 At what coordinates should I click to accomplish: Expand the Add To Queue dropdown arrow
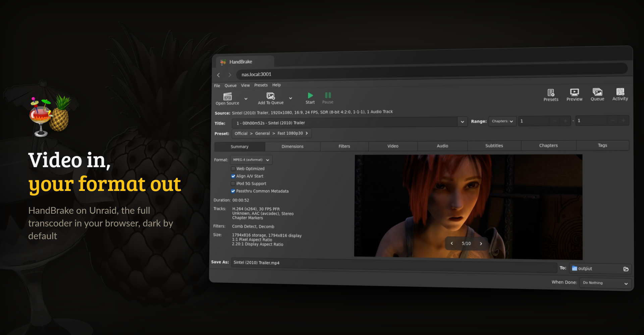[x=290, y=98]
